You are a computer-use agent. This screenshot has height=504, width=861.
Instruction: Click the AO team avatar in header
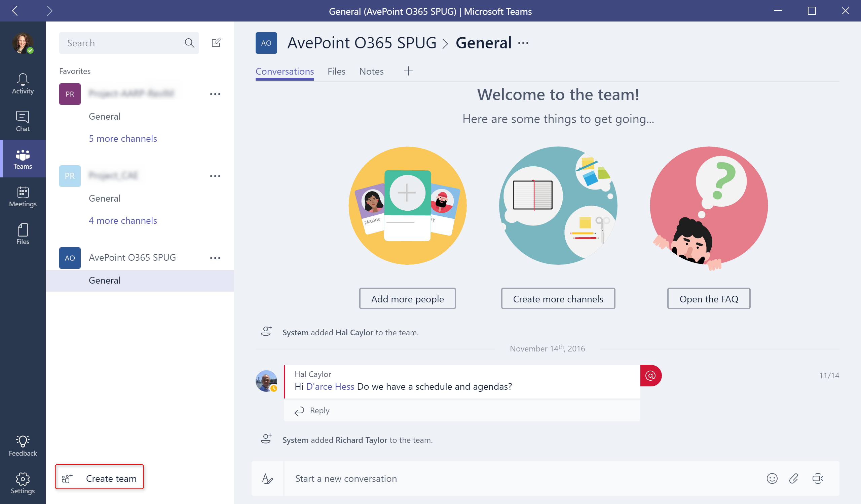click(x=266, y=43)
